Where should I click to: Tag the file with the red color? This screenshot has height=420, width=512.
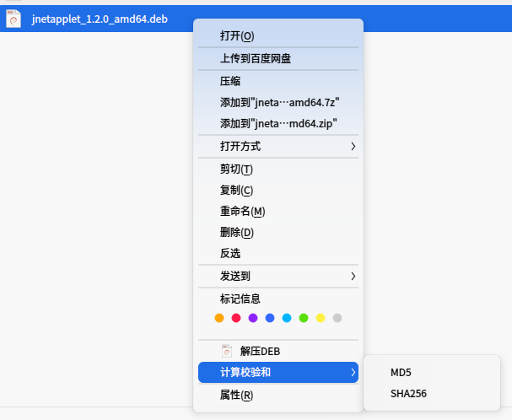point(236,318)
